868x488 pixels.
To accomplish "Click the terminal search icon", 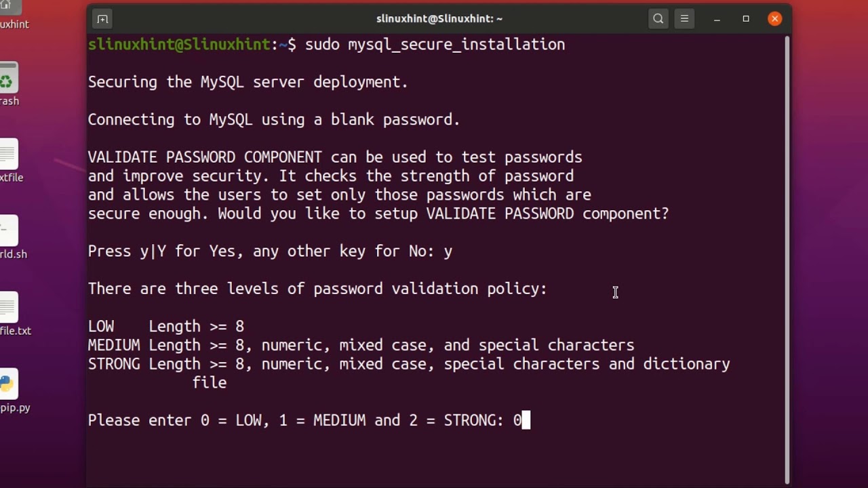I will (x=658, y=19).
